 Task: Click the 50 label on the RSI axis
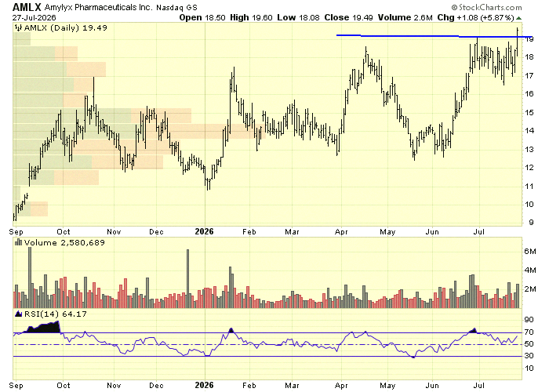[x=529, y=344]
